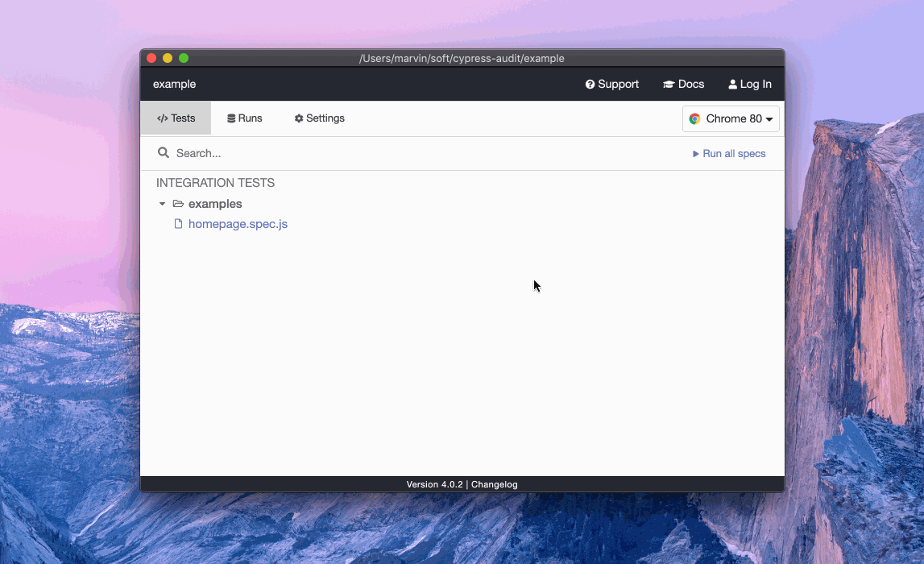Screen dimensions: 924x564
Task: Maximize the Cypress window
Action: tap(184, 58)
